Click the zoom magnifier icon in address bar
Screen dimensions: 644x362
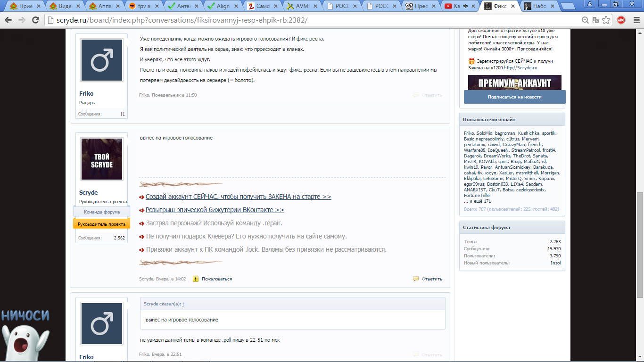[585, 20]
